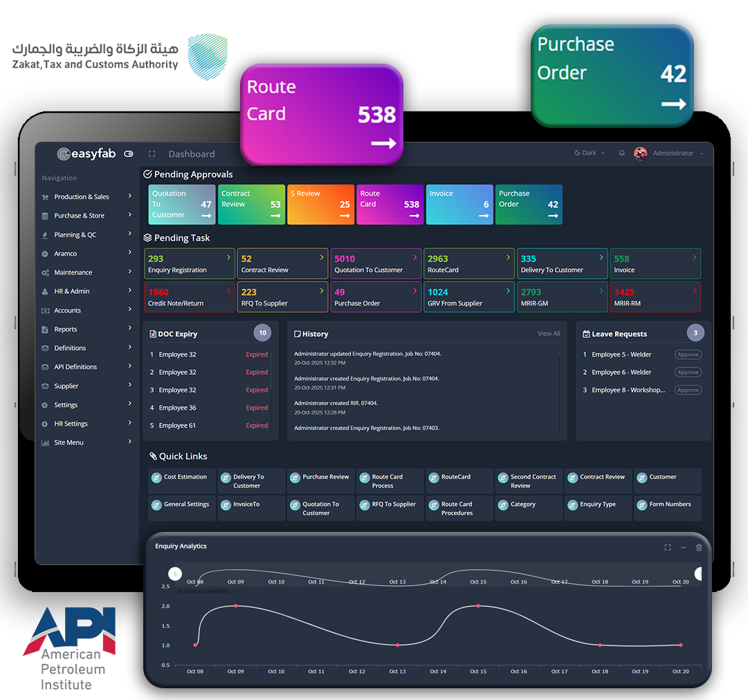Image resolution: width=748 pixels, height=700 pixels.
Task: Open the Dark theme dropdown
Action: 590,153
